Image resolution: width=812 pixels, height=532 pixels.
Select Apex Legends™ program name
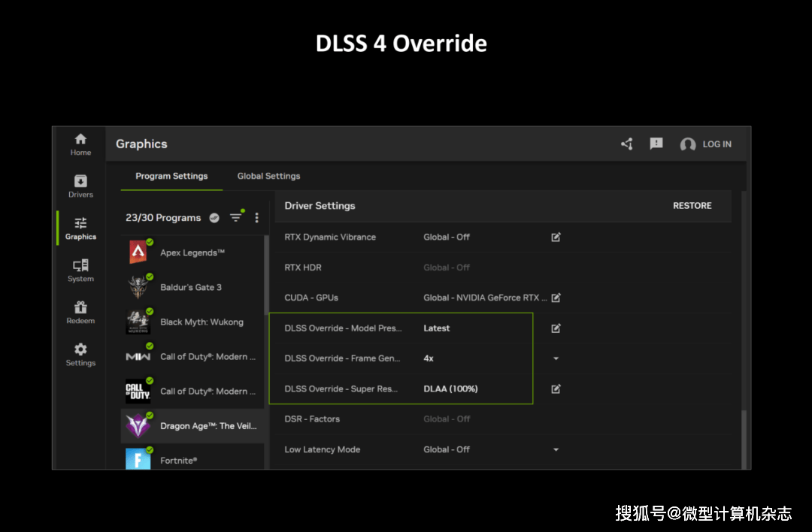[x=192, y=252]
